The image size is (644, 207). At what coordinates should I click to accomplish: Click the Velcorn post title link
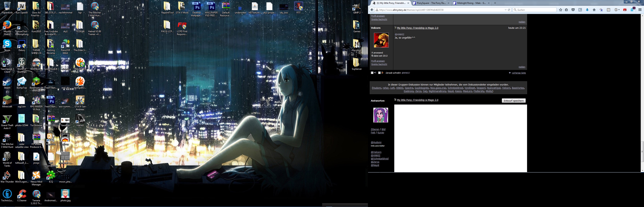point(417,28)
